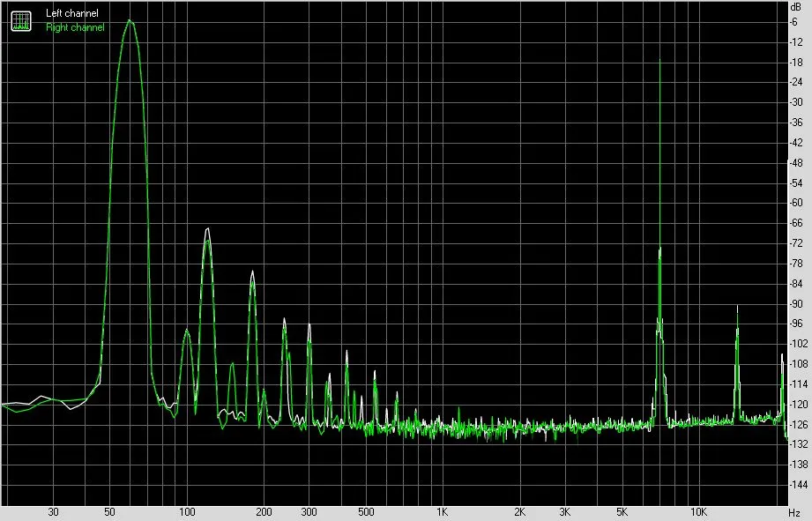Click the 500 Hz frequency axis label
This screenshot has height=521, width=812.
366,512
